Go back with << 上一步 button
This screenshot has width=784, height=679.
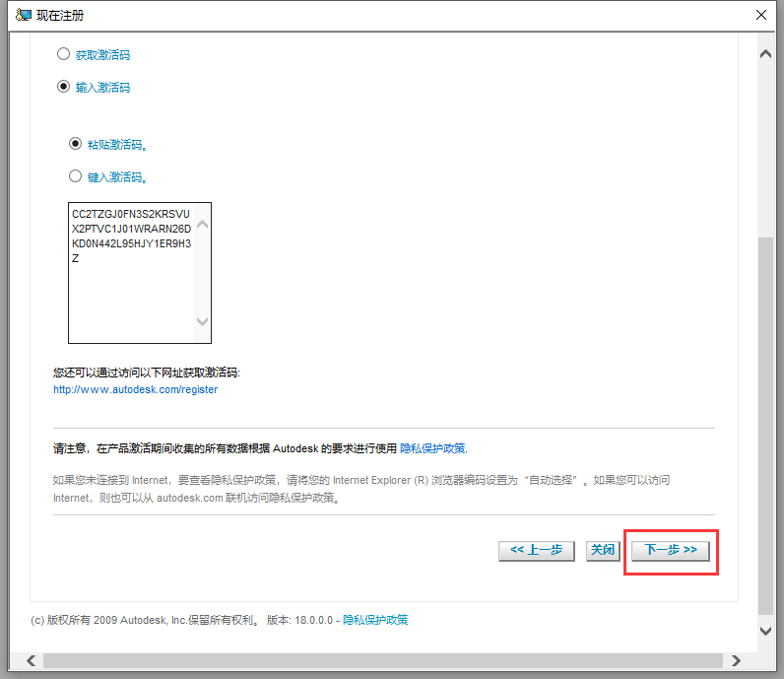click(537, 551)
